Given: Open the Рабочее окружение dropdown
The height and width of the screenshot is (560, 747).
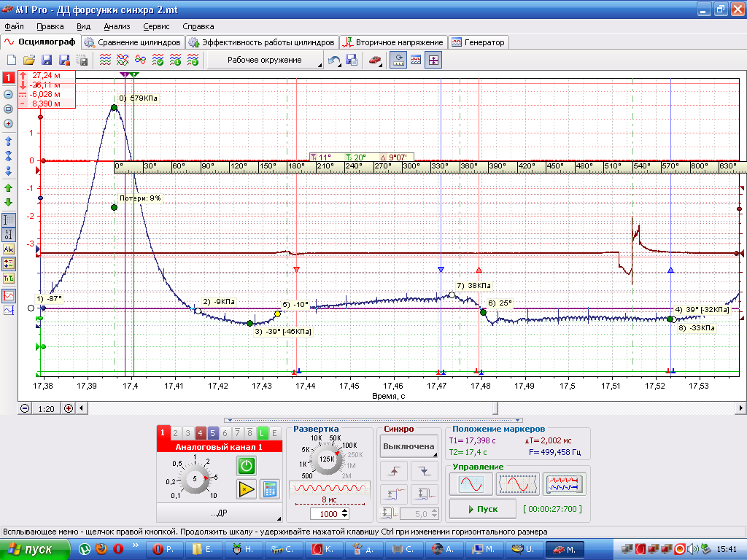Looking at the screenshot, I should (x=265, y=61).
